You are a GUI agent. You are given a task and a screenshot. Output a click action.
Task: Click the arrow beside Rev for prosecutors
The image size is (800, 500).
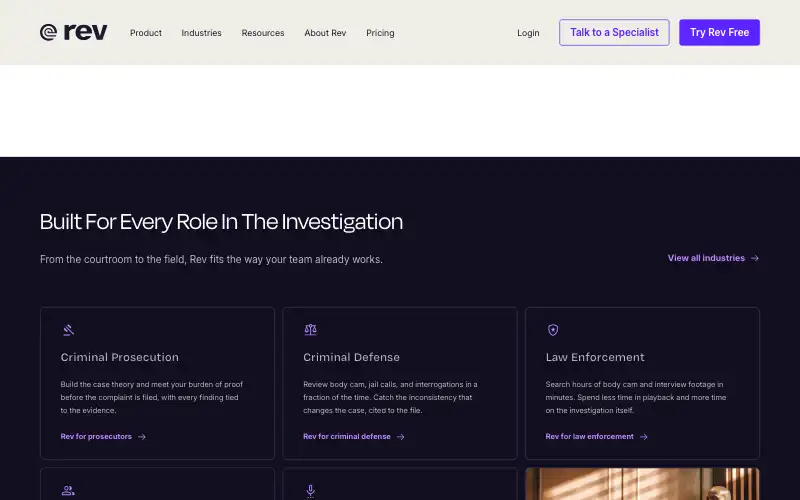tap(142, 437)
